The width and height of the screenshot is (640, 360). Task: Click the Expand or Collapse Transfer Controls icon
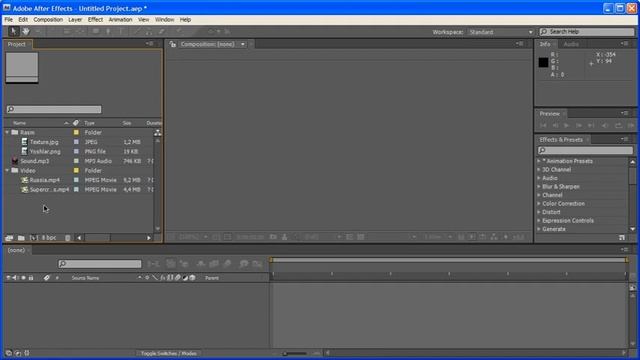pos(18,353)
